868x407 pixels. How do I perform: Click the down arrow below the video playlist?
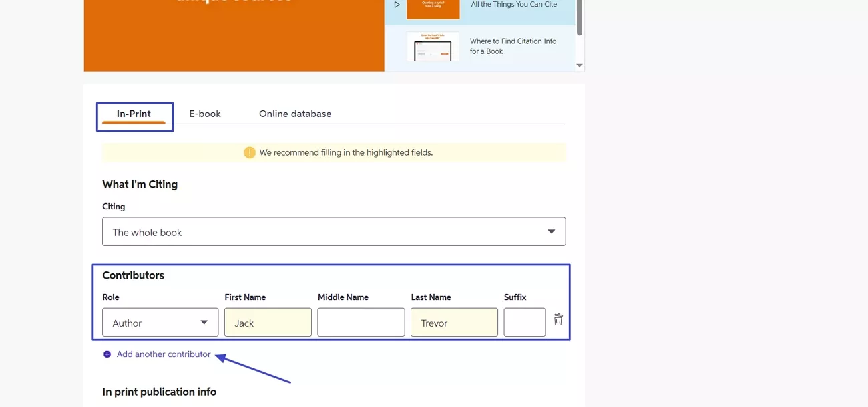580,65
